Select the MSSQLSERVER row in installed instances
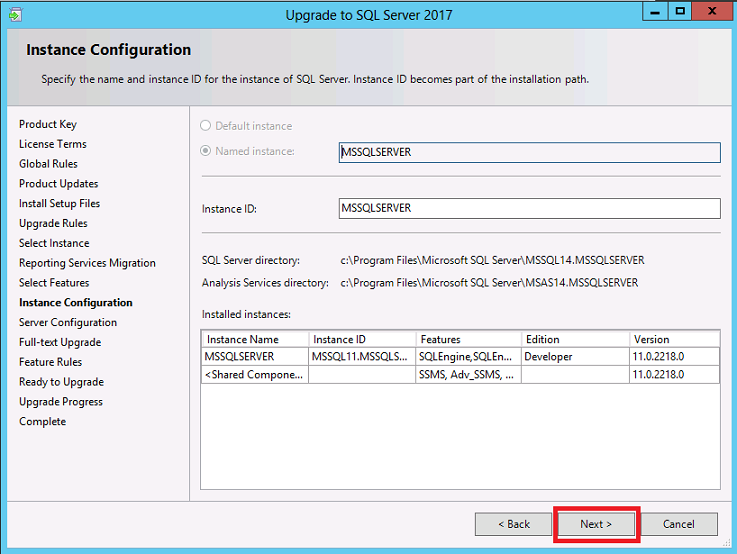Viewport: 737px width, 554px height. (x=461, y=356)
